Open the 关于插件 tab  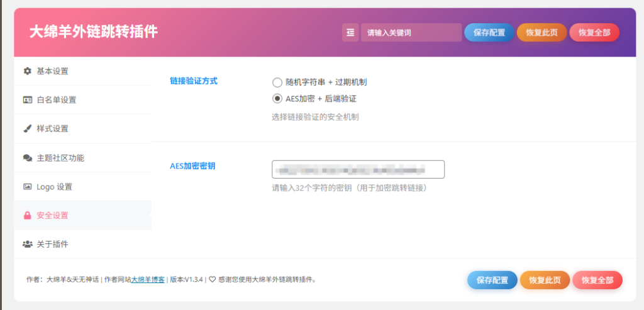click(52, 244)
